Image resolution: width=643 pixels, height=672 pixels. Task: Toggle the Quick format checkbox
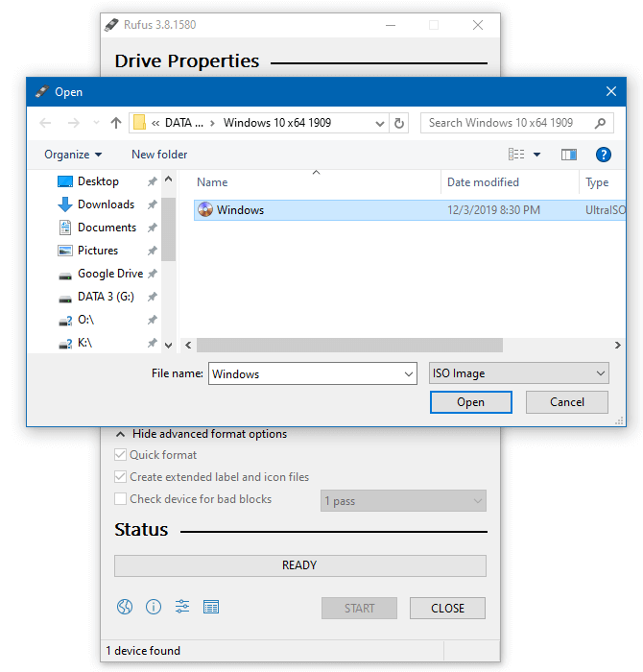click(x=121, y=455)
